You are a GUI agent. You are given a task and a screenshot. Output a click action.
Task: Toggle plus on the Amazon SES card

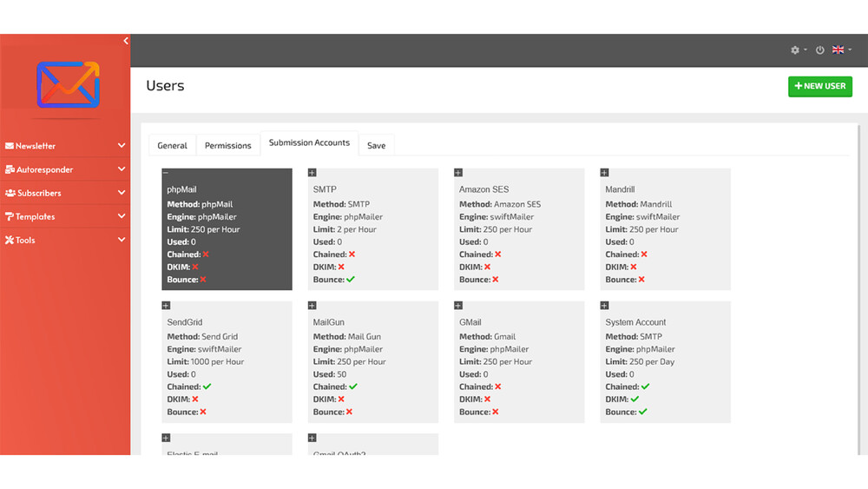tap(458, 173)
